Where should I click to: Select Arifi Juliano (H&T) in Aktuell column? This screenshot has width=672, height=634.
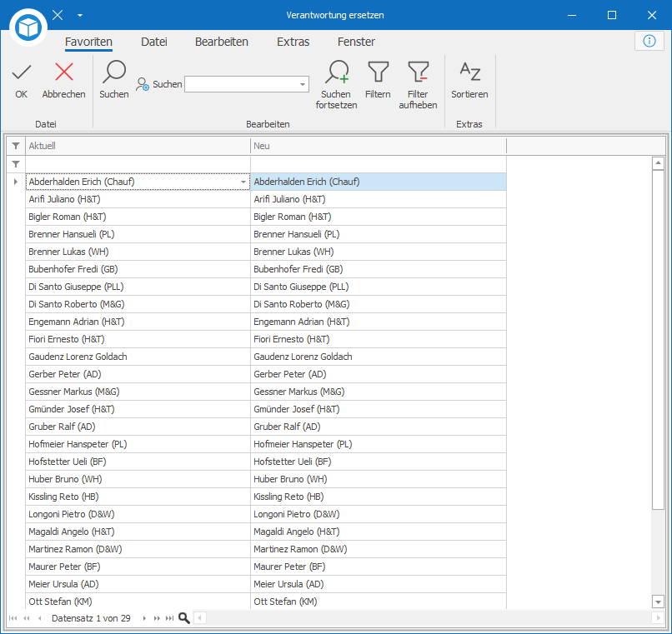138,199
